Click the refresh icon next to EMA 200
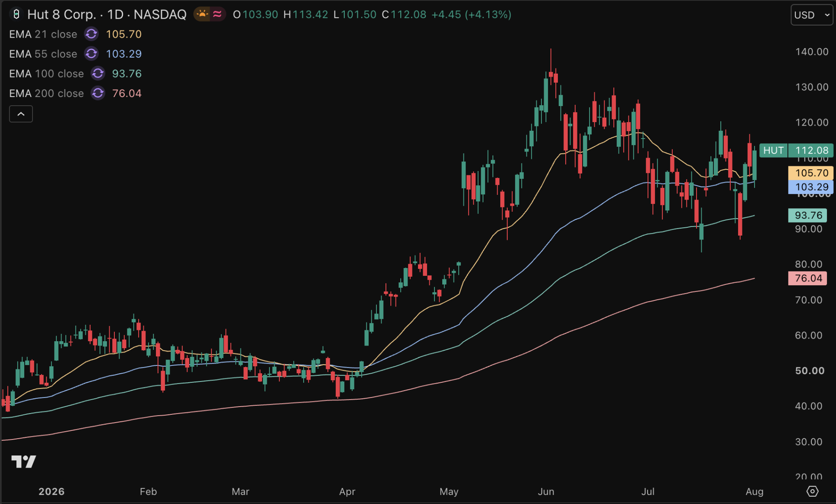This screenshot has width=836, height=504. [x=98, y=93]
